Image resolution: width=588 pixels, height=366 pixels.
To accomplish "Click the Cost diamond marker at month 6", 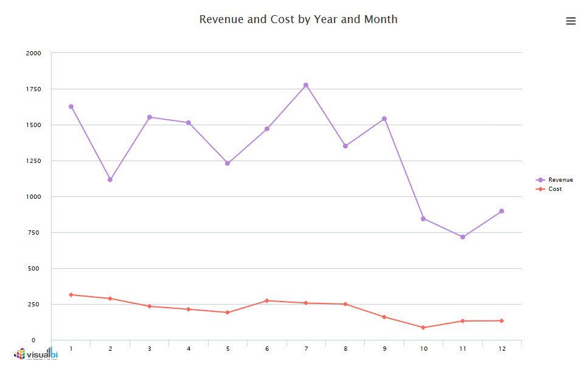I will pyautogui.click(x=267, y=300).
